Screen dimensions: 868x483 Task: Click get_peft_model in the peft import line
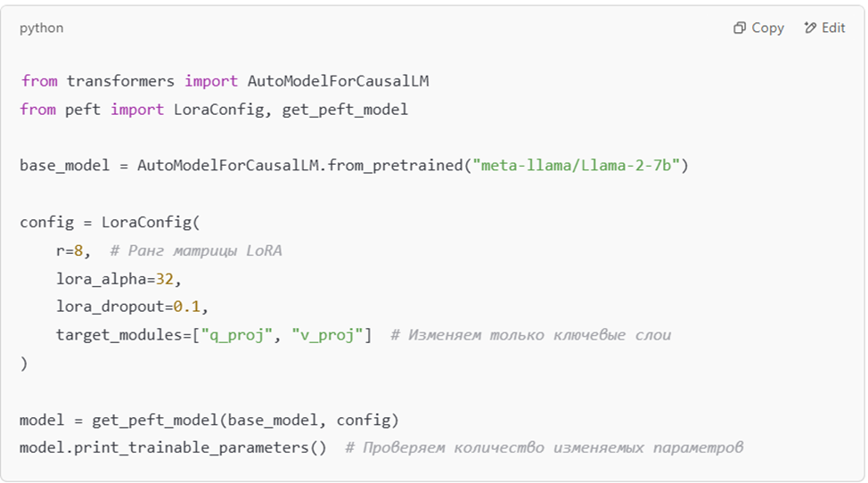(x=345, y=110)
